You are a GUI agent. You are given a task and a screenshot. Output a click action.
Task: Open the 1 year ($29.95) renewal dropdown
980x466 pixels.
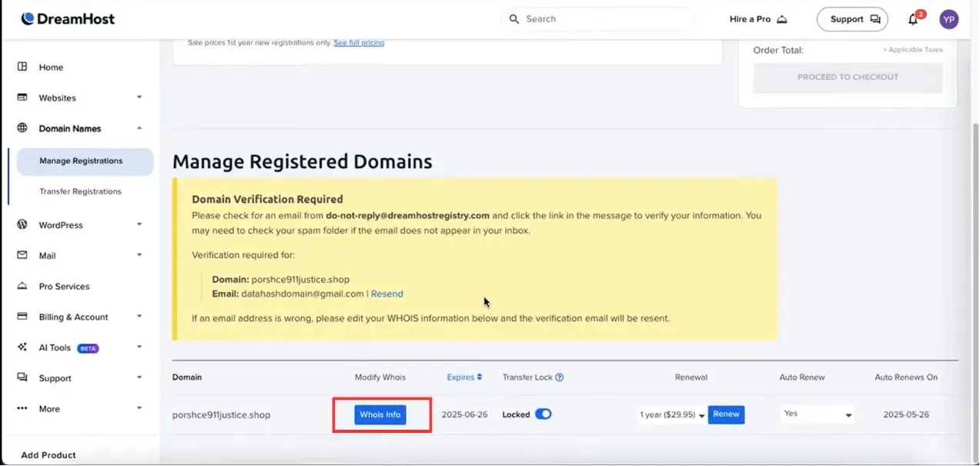click(x=672, y=414)
